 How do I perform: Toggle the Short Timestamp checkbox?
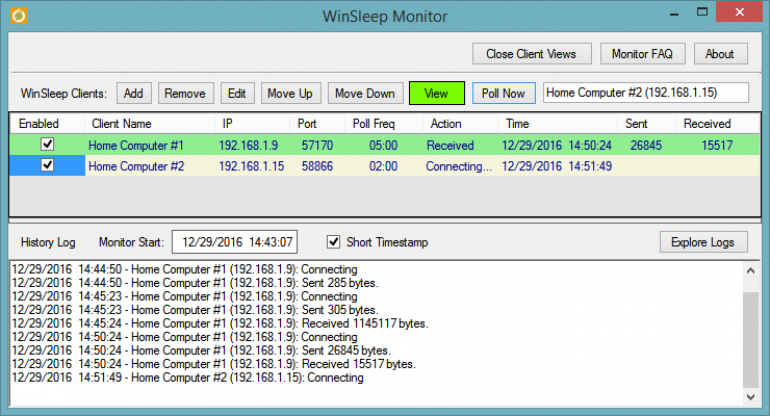coord(333,242)
